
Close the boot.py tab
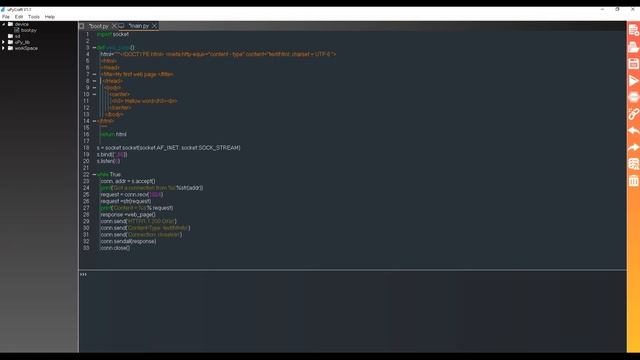(x=114, y=26)
